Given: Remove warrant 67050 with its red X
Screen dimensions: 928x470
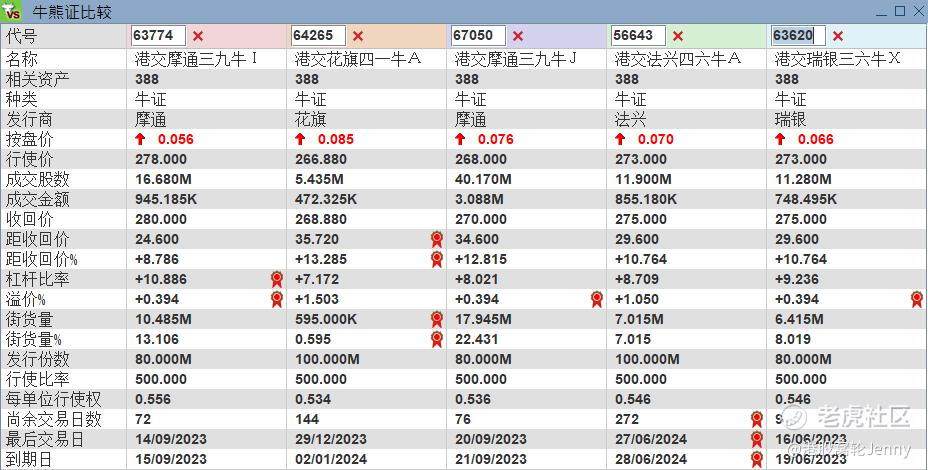Looking at the screenshot, I should 518,36.
